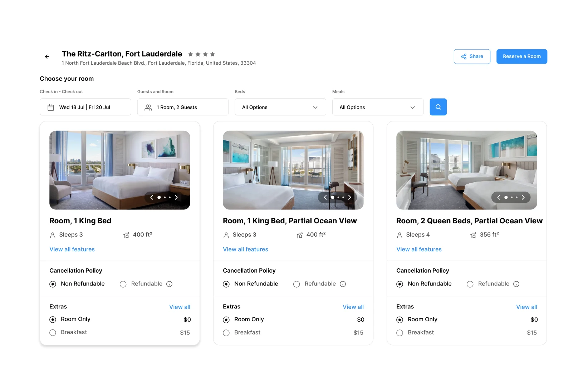This screenshot has width=588, height=387.
Task: Select Refundable for Room, 1 King Bed
Action: pos(123,284)
